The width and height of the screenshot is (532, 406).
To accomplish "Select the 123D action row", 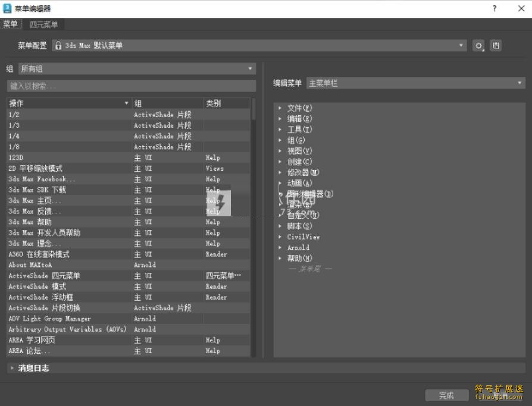I will coord(129,158).
